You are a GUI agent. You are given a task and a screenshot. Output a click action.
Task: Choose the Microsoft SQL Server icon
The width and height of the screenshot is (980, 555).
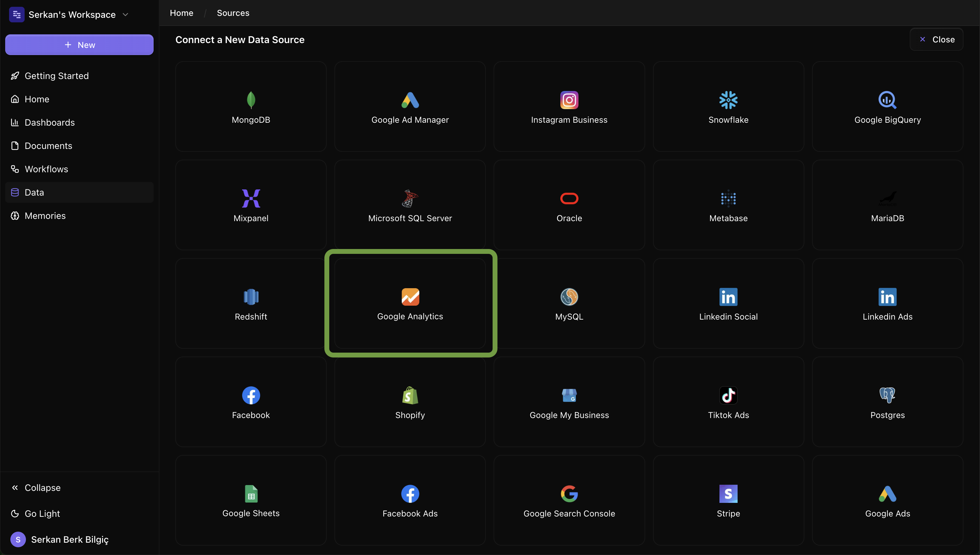[x=410, y=198]
